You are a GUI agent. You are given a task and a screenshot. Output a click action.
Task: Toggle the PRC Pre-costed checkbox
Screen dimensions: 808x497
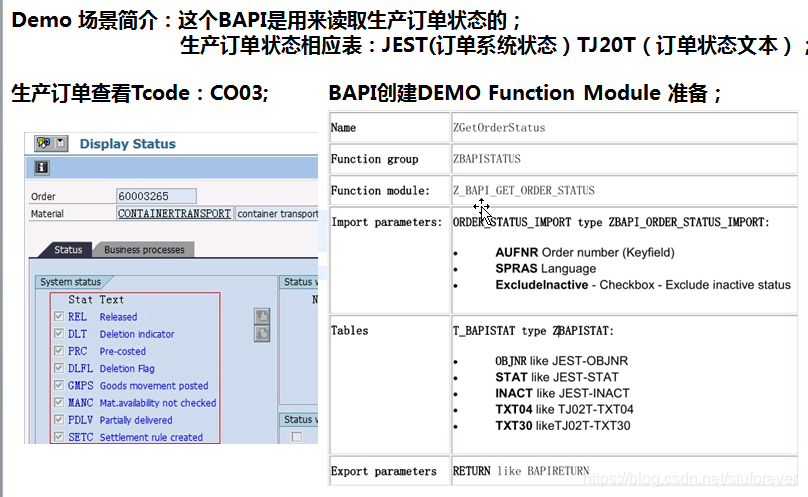point(59,351)
